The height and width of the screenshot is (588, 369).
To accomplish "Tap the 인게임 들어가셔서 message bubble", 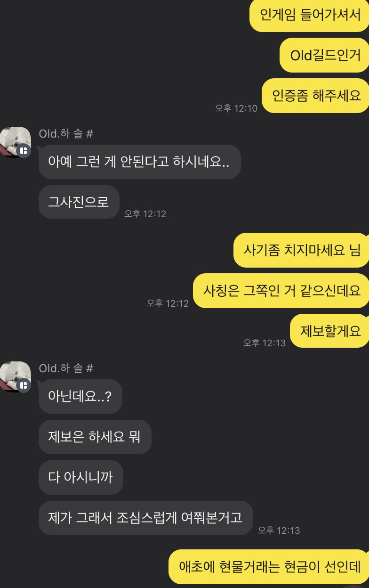I will [x=309, y=15].
